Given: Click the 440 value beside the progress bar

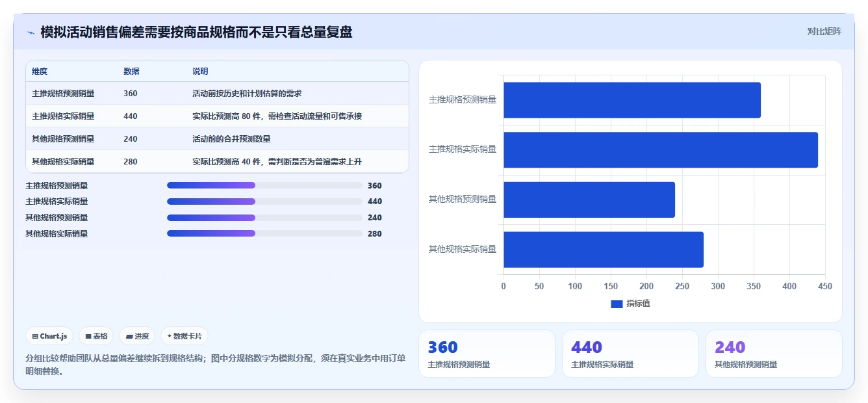Looking at the screenshot, I should click(375, 201).
